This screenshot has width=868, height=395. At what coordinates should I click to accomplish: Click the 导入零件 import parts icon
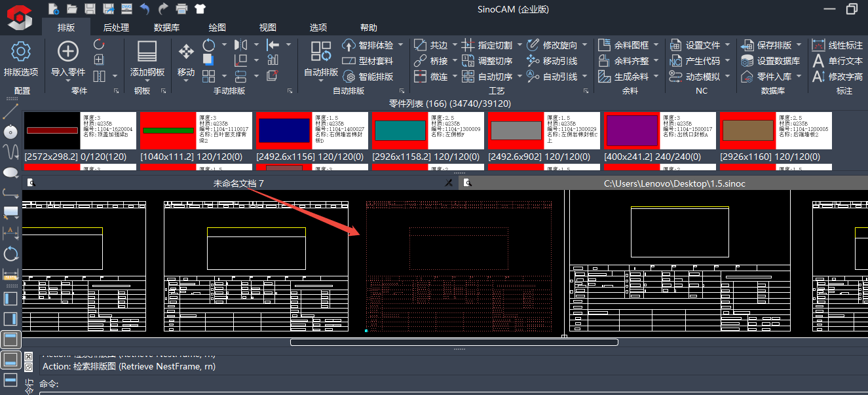tap(68, 52)
